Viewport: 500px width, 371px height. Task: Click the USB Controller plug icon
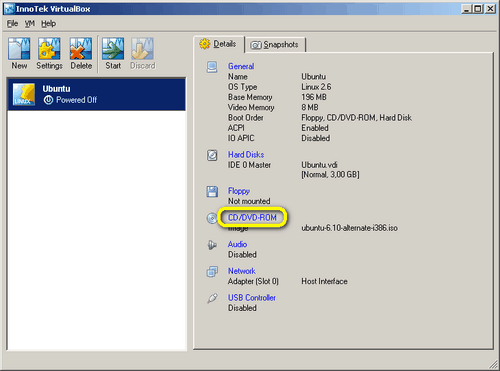212,298
